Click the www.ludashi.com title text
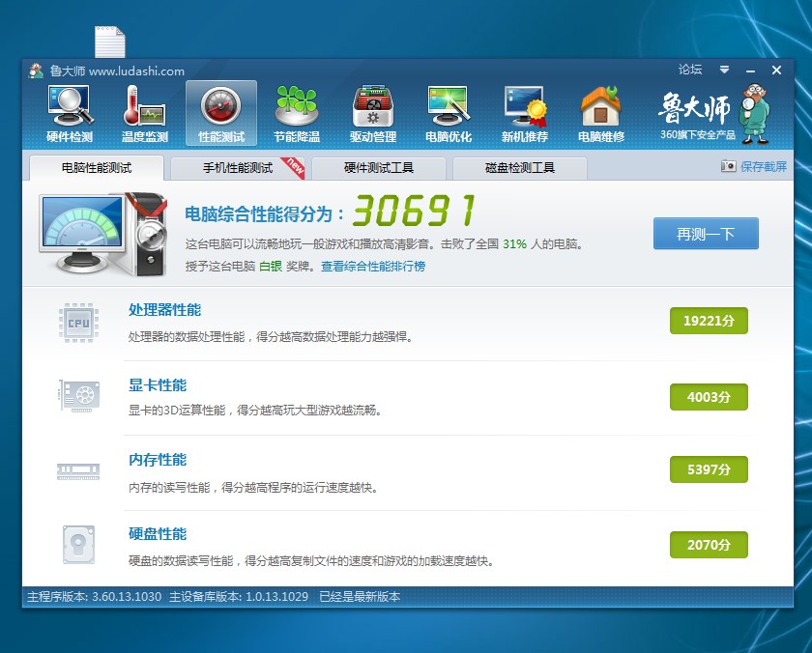812x653 pixels. tap(136, 71)
